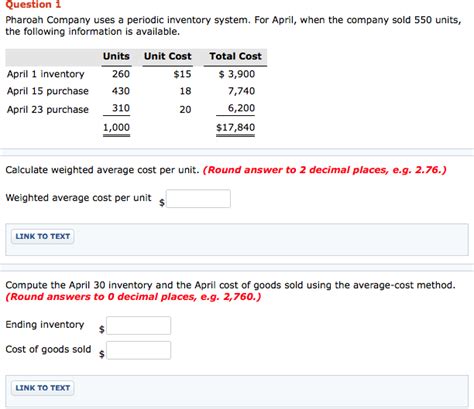Screen dimensions: 474x409
Task: Select the April 1 inventory row label
Action: [46, 74]
